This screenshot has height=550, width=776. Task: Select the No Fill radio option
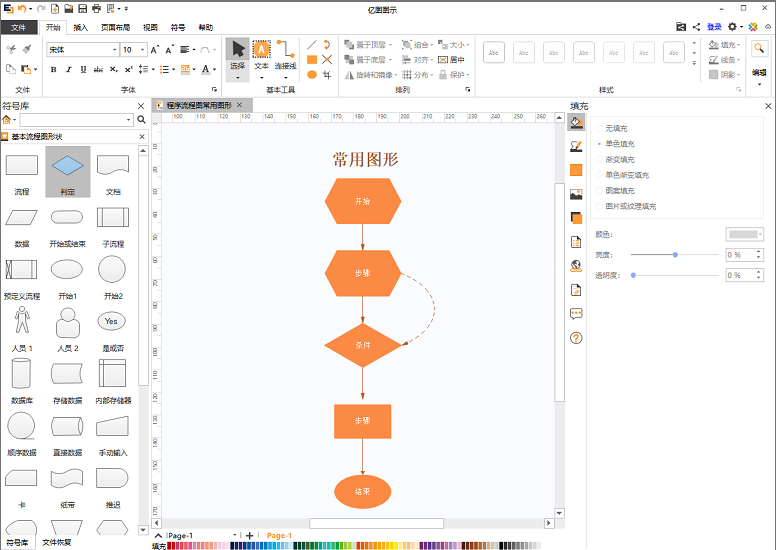click(599, 128)
